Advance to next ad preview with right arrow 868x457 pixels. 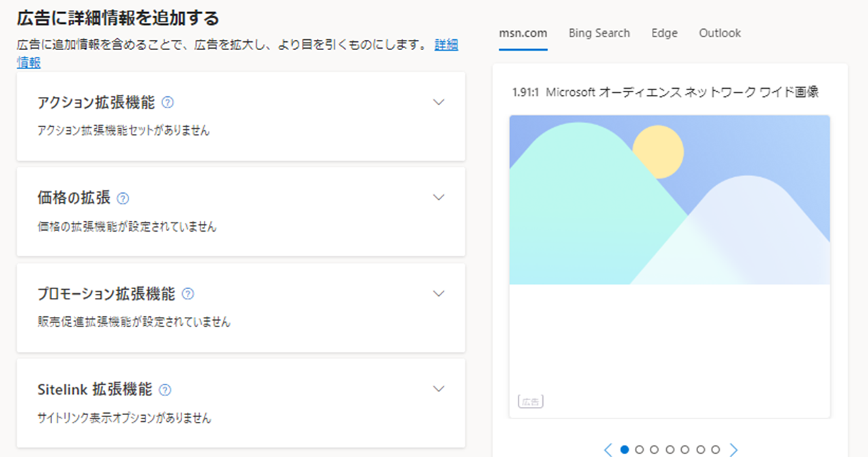734,450
